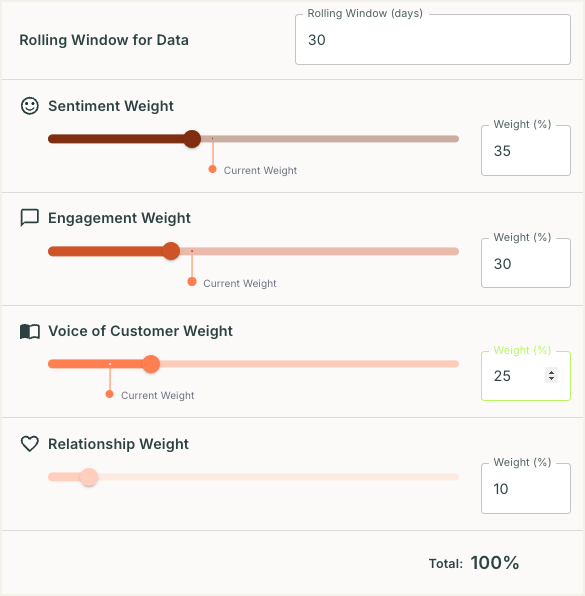Screen dimensions: 585x596
Task: Click the Voice of Customer slider thumb
Action: 151,364
